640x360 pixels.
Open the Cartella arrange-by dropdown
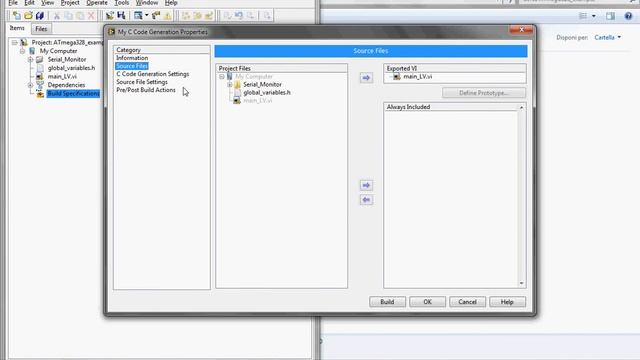pos(607,38)
